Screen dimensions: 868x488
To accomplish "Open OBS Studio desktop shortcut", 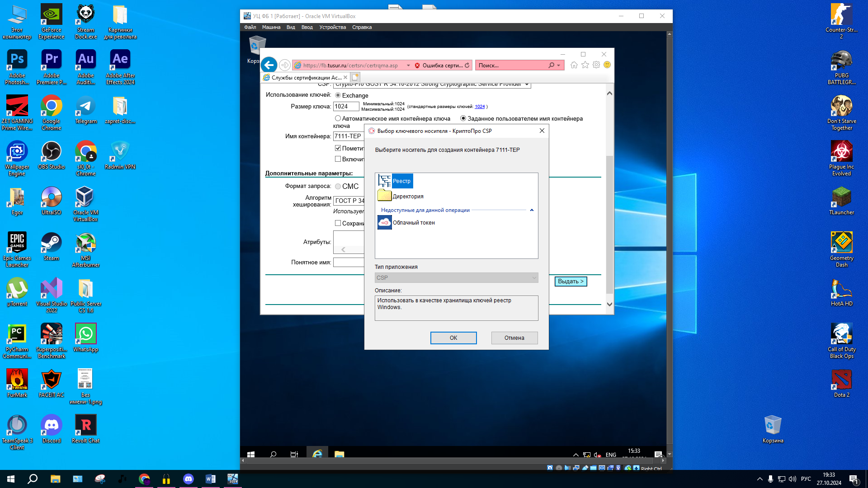I will pyautogui.click(x=51, y=155).
